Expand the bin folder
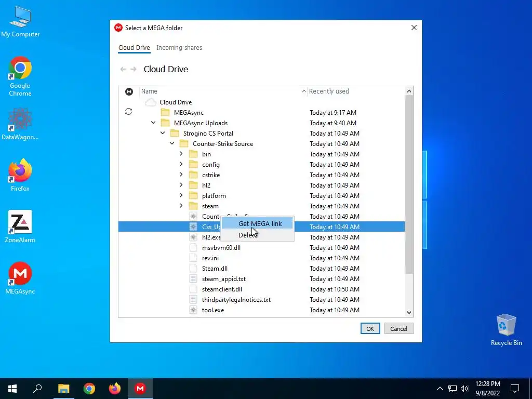 [x=181, y=154]
